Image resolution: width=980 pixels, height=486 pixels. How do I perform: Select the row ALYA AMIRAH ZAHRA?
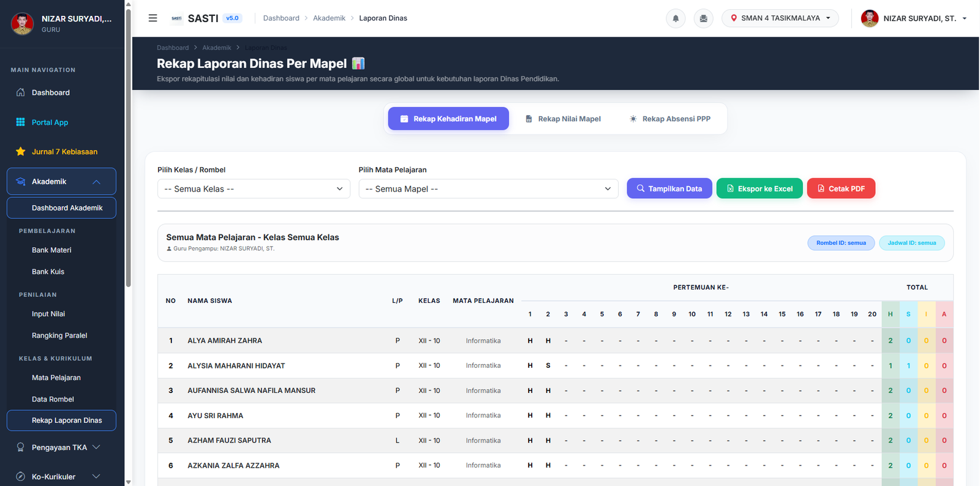[556, 340]
